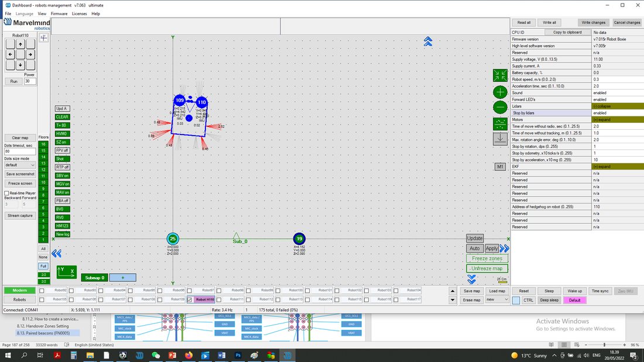Click the fit-to-screen arrows icon
Image resolution: width=644 pixels, height=362 pixels.
pyautogui.click(x=500, y=75)
